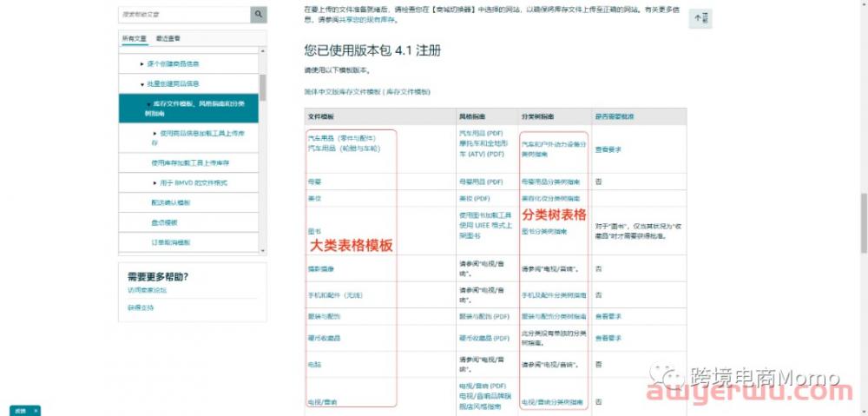Open the 手机及配件分类树指南 link
The width and height of the screenshot is (868, 416).
[x=554, y=296]
